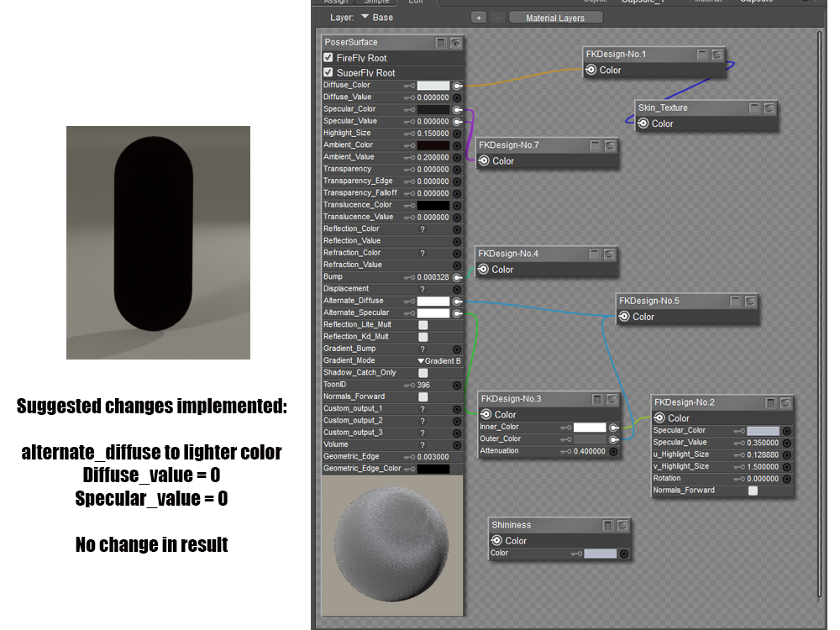Click FKDesign-No.1 Color output socket
The image size is (840, 630).
591,70
